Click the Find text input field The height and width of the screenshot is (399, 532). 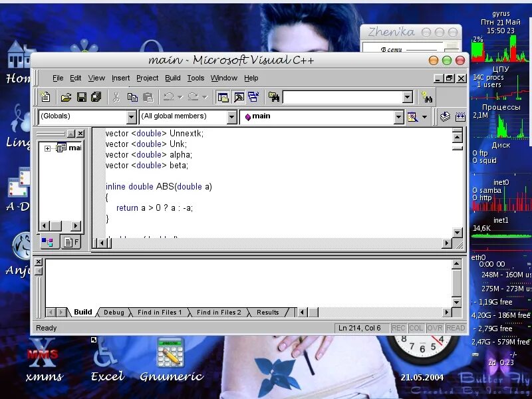click(342, 97)
